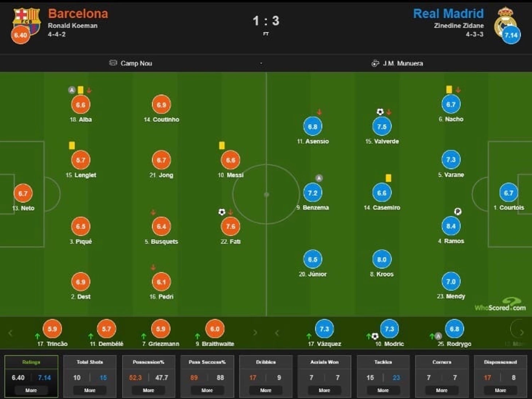Select the Possession% stat tab
This screenshot has height=399, width=532.
pos(148,376)
